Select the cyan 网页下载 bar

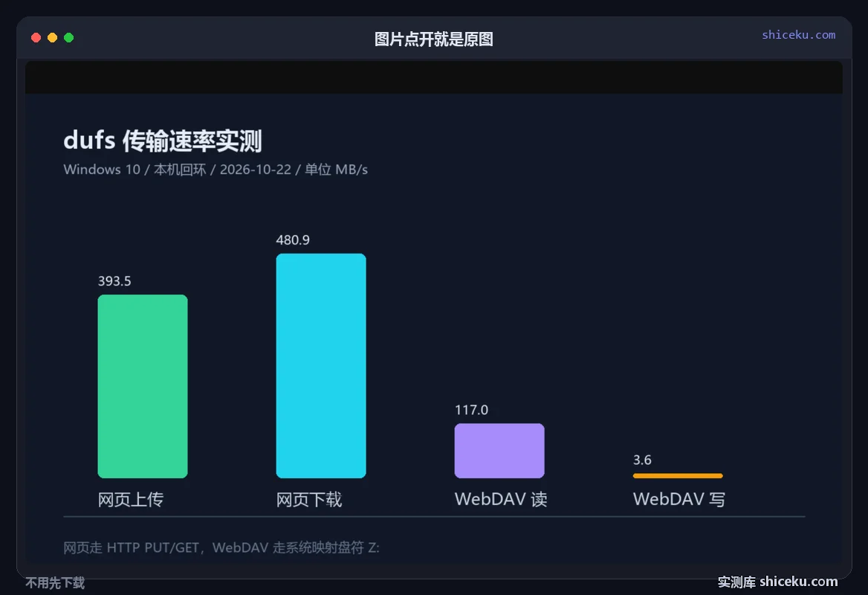coord(321,366)
